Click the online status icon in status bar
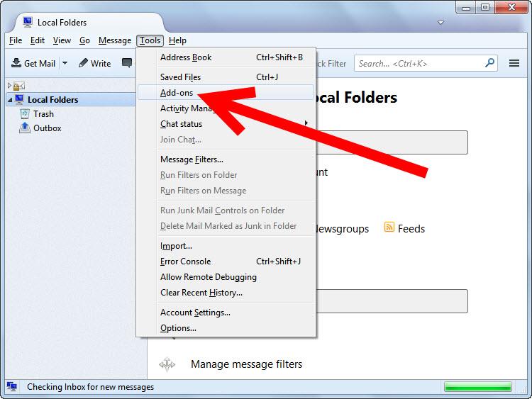 click(12, 386)
